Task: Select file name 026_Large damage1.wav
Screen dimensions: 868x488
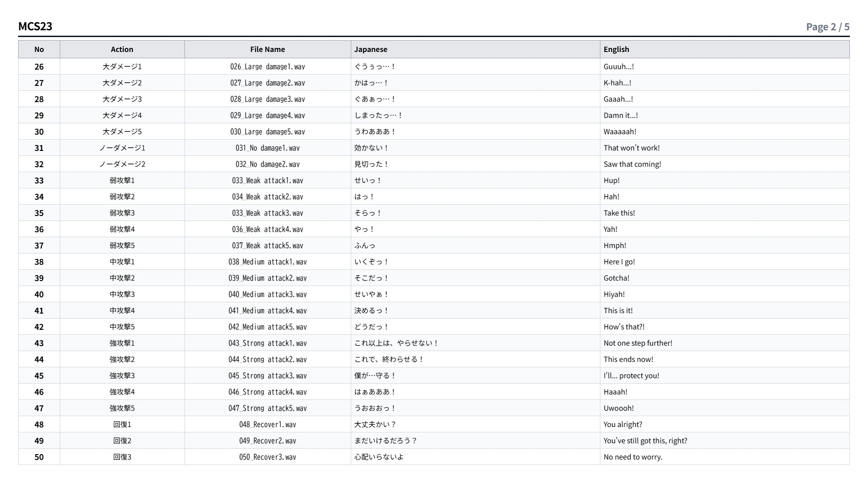Action: [268, 66]
